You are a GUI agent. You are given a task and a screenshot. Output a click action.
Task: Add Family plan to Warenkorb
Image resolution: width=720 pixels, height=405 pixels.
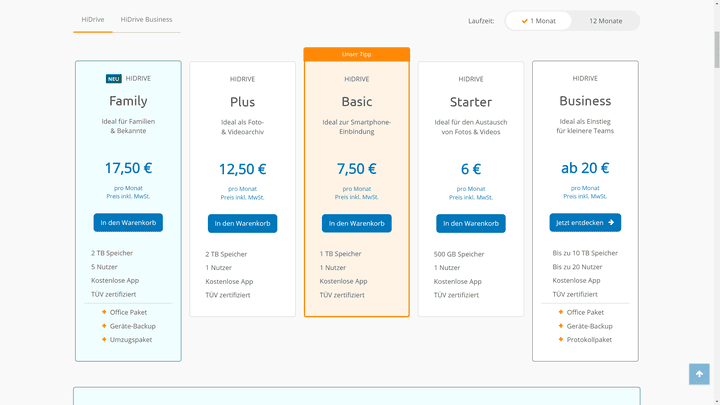[128, 223]
